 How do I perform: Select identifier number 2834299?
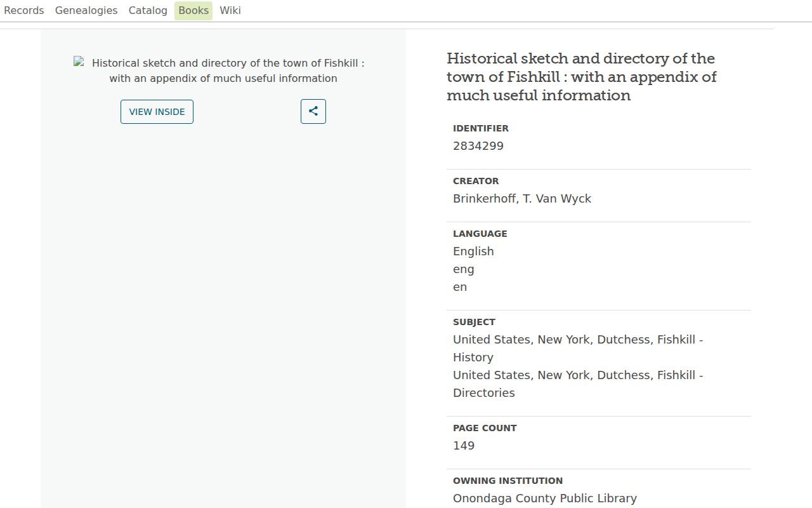(478, 146)
